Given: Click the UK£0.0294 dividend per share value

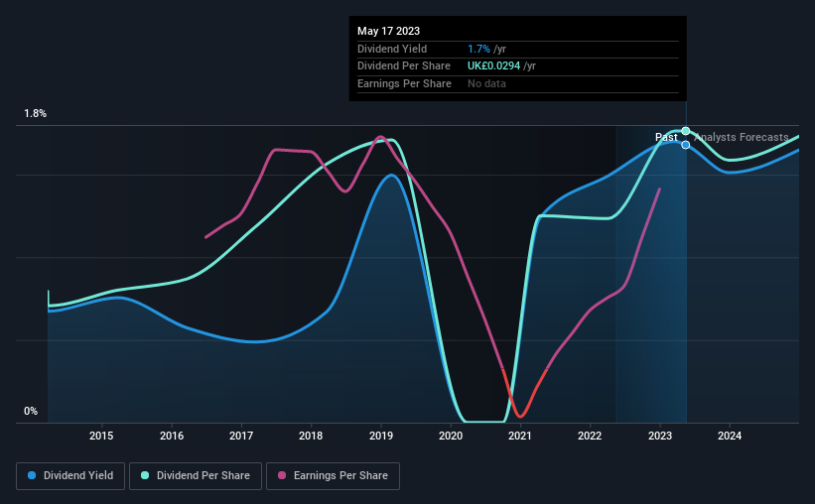Looking at the screenshot, I should tap(493, 66).
